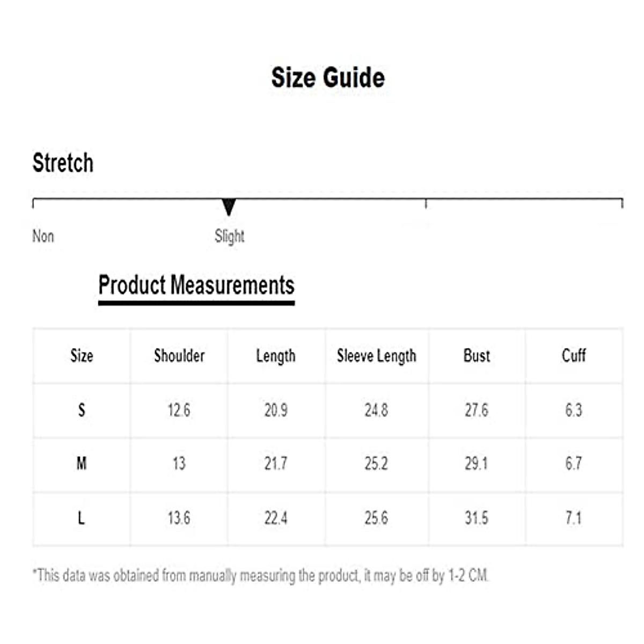
Task: Click the manual measuring disclaimer note
Action: (x=261, y=576)
